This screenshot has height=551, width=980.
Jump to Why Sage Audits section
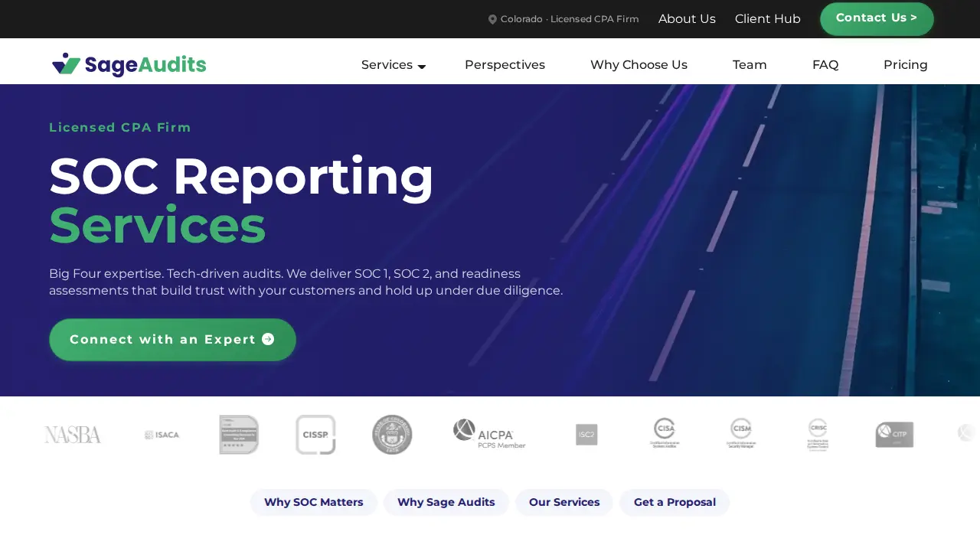(x=446, y=502)
